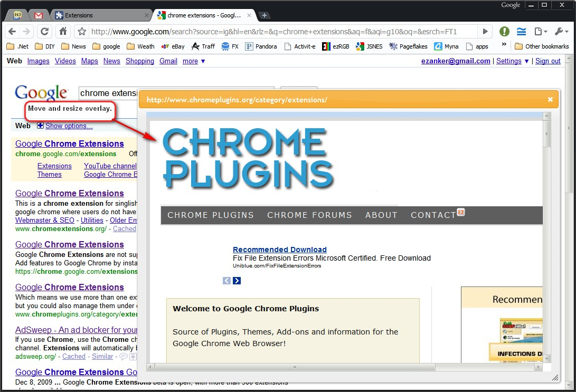Image resolution: width=576 pixels, height=392 pixels.
Task: Open a new tab with plus button
Action: [x=264, y=15]
